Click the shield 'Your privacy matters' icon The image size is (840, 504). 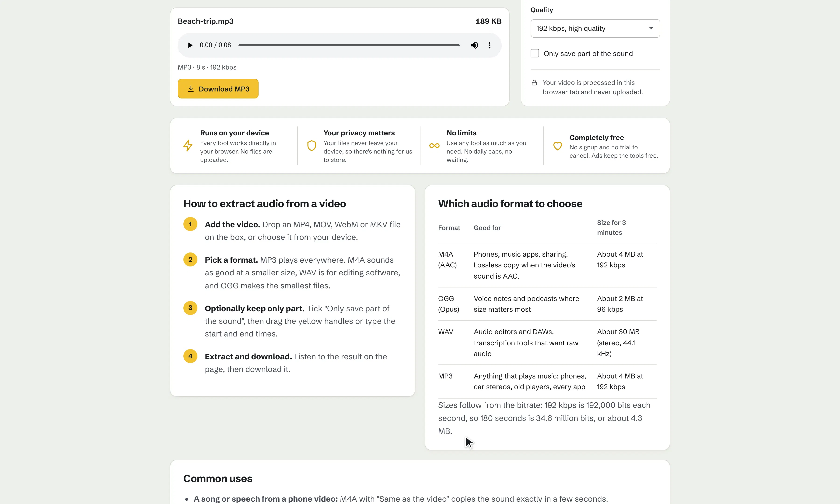pos(311,146)
